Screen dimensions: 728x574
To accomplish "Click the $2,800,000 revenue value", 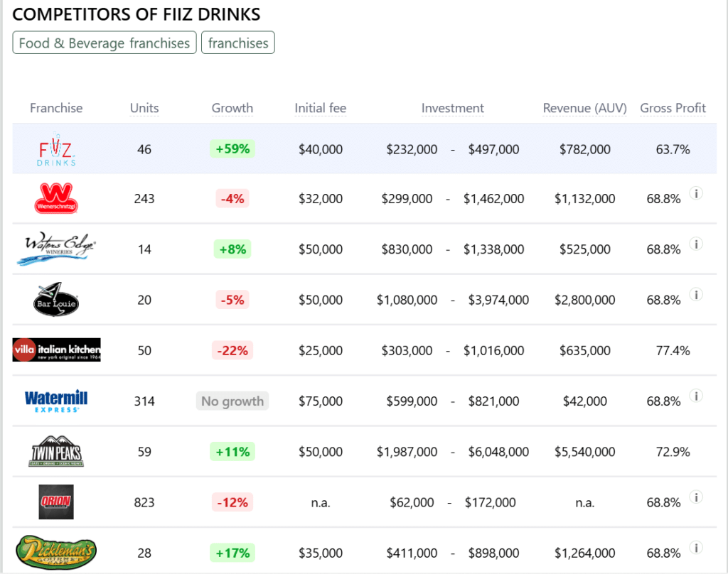I will (585, 300).
